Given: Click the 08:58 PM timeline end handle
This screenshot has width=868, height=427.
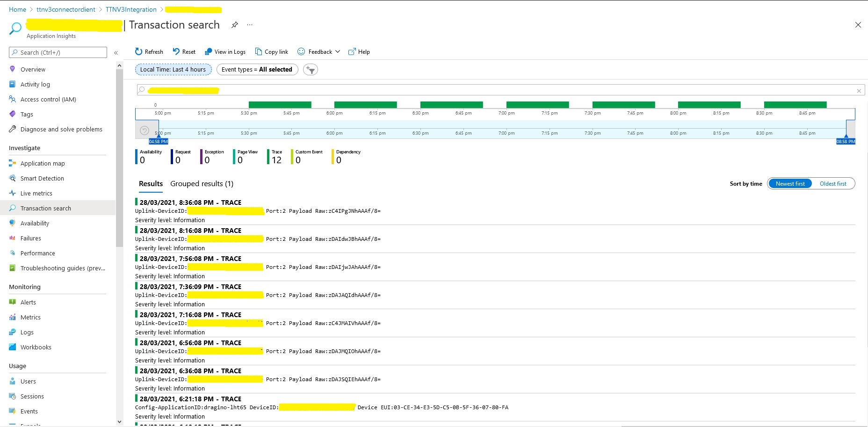Looking at the screenshot, I should point(846,141).
